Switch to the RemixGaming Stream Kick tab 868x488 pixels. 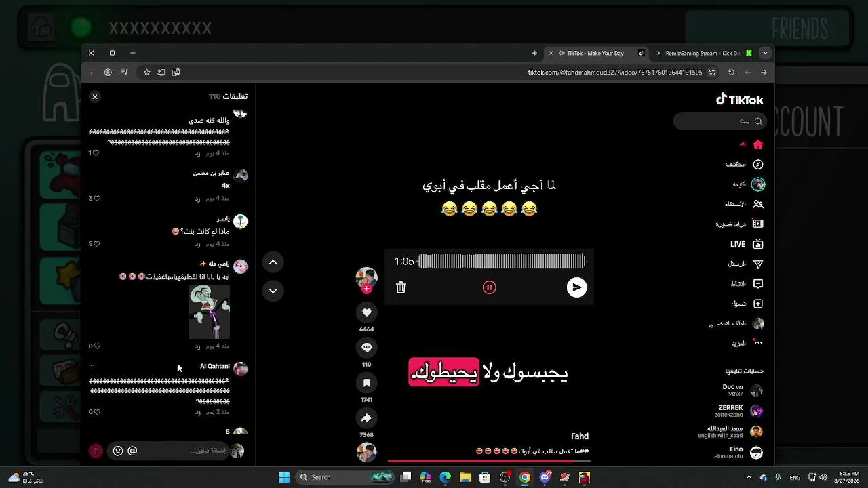click(705, 53)
